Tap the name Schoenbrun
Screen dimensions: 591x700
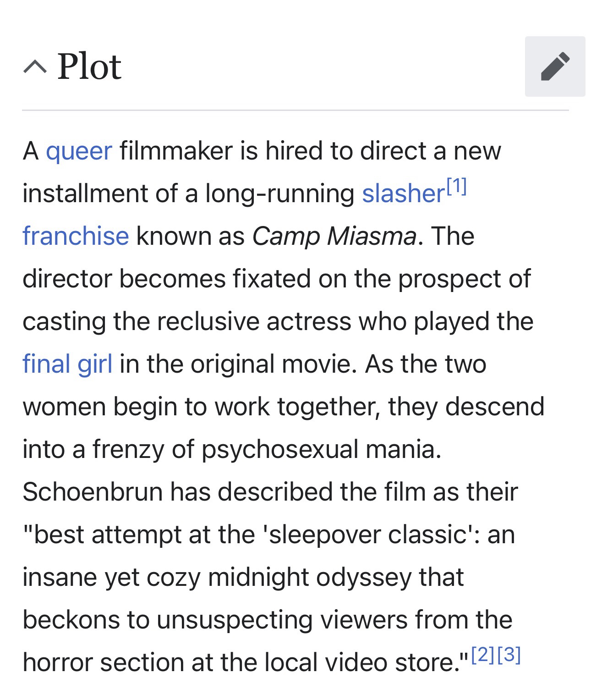[93, 492]
